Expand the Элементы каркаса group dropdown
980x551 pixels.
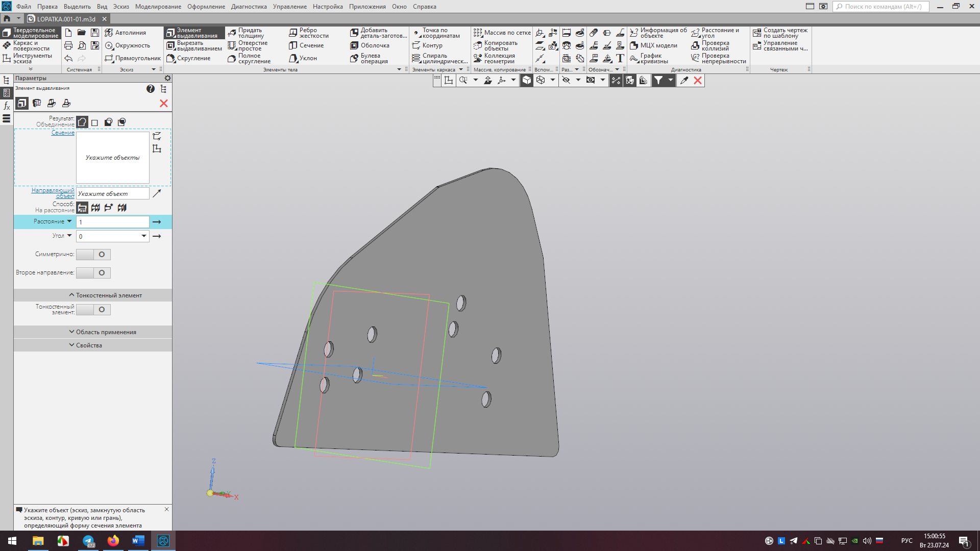[461, 69]
